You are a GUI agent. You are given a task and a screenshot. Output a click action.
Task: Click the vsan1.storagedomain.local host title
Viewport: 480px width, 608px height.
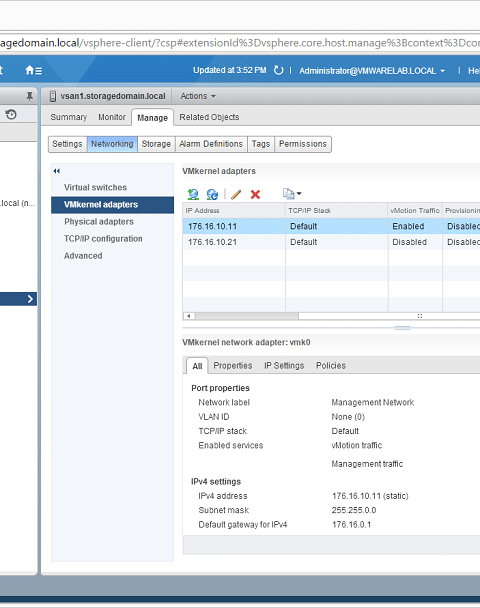(x=113, y=96)
